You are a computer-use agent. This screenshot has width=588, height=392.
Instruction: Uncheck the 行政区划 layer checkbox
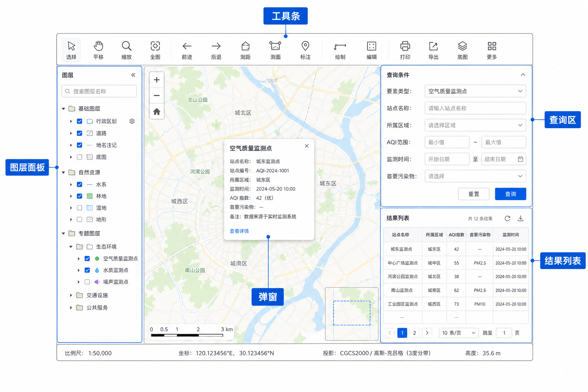pos(80,121)
